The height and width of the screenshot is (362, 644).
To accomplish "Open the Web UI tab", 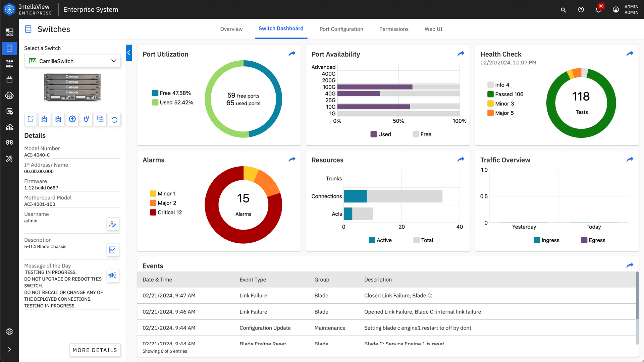I will pos(434,29).
